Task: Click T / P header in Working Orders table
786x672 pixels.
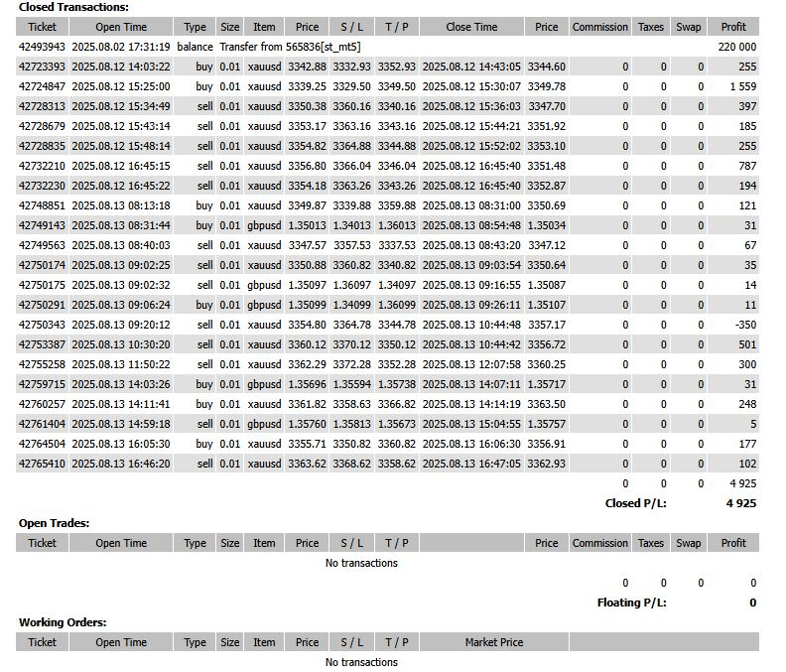Action: coord(396,642)
